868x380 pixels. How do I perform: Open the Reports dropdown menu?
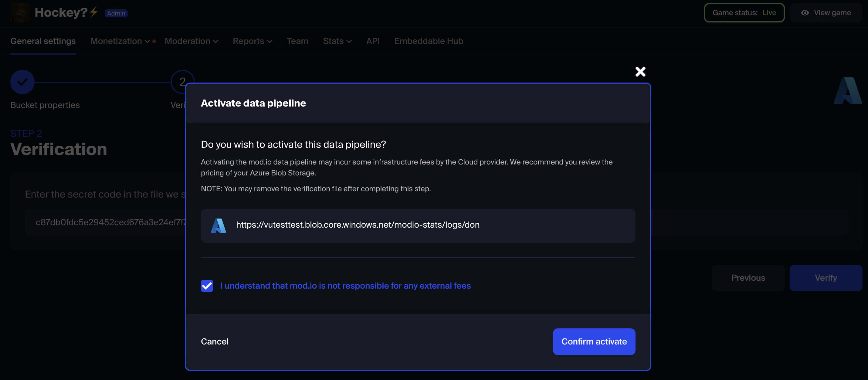252,41
